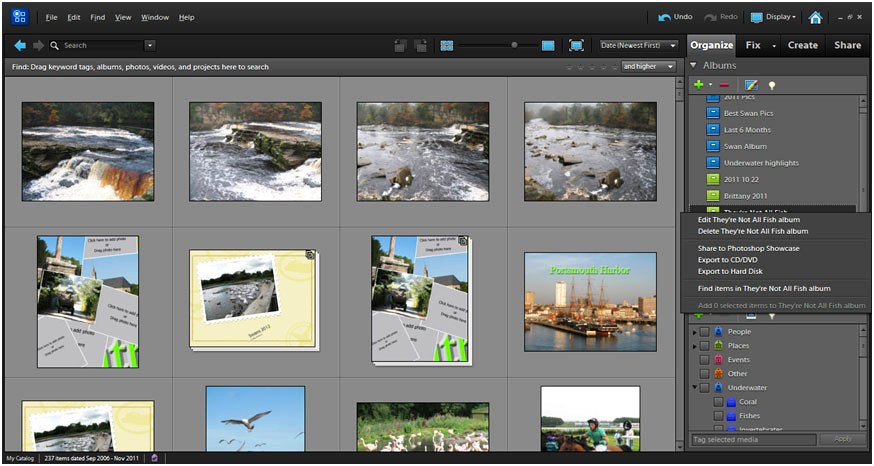Click the Apply tag button
This screenshot has height=466, width=874.
point(843,439)
